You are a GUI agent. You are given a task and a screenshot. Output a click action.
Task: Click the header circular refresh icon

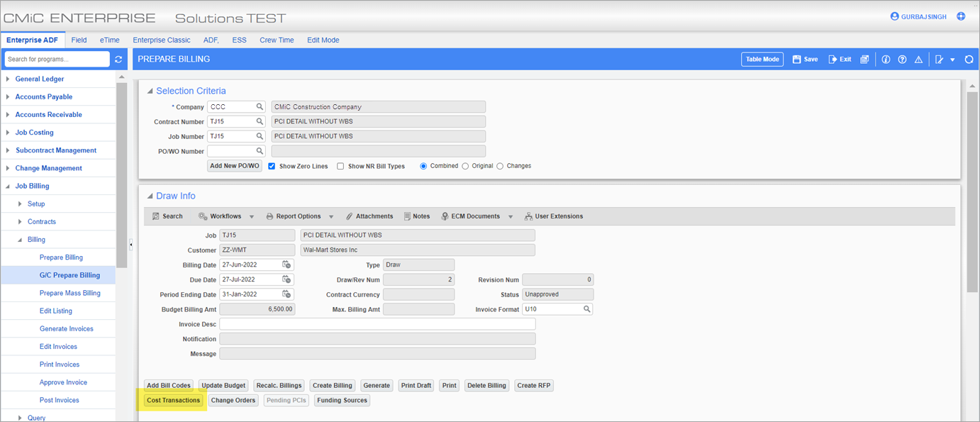tap(969, 60)
